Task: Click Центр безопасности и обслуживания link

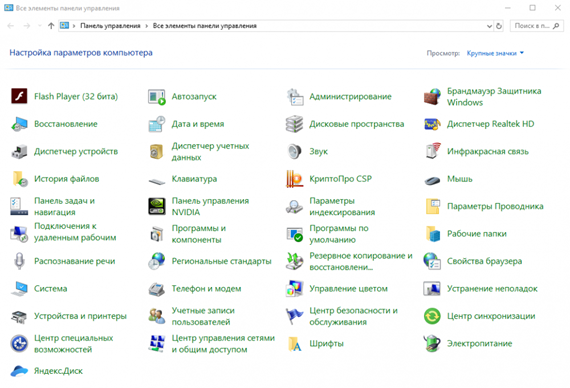Action: [x=354, y=316]
